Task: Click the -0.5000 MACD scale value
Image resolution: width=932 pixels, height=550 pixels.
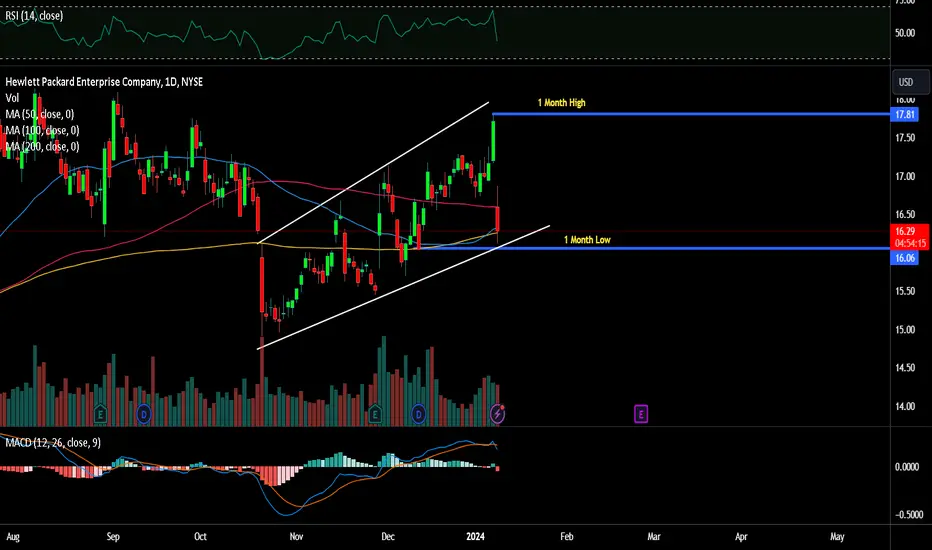Action: (x=909, y=515)
